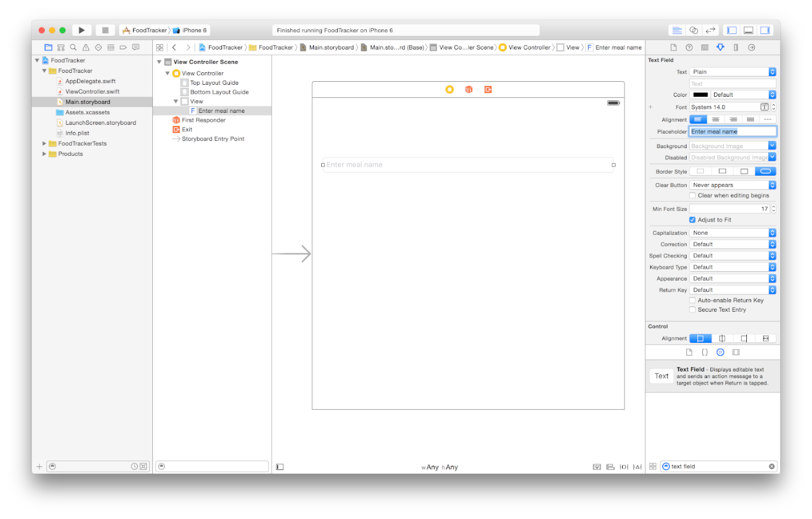Open the Breakpoint navigator tab
Screen dimensions: 812x519
(x=124, y=47)
